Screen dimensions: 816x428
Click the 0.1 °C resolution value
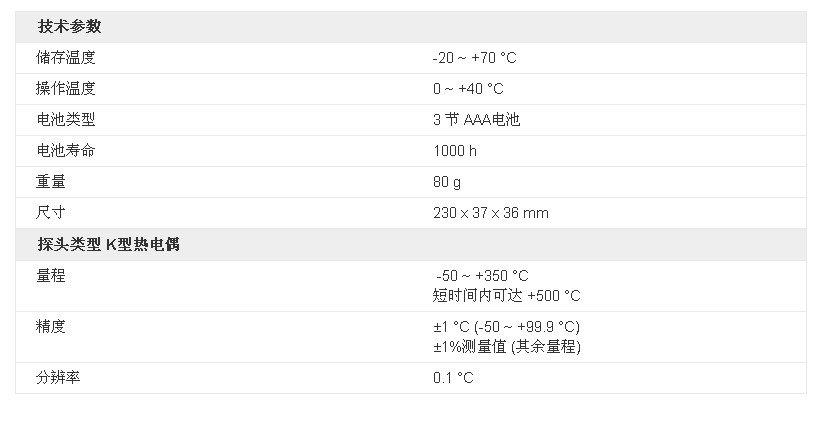click(453, 378)
